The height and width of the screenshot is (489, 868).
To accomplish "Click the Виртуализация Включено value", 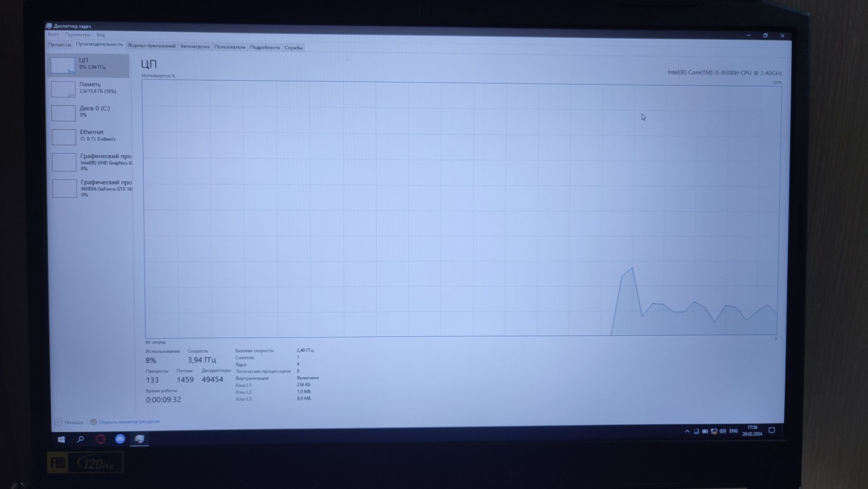I will (308, 378).
